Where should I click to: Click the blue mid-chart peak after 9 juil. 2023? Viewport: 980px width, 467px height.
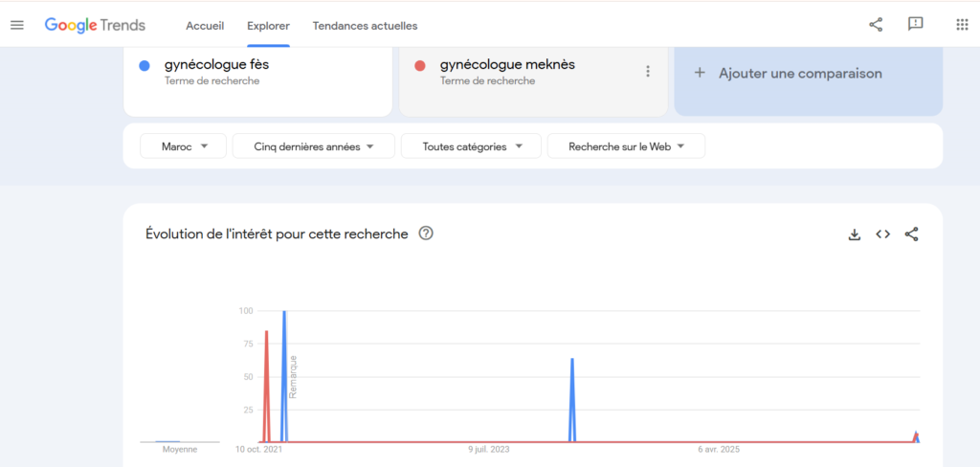click(572, 400)
